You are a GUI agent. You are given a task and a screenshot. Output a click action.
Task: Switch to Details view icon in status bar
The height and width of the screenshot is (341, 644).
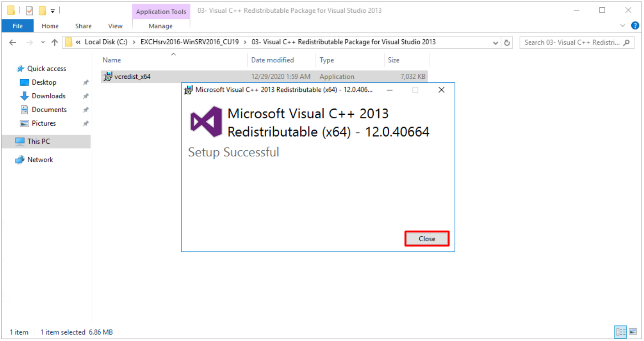pyautogui.click(x=621, y=332)
